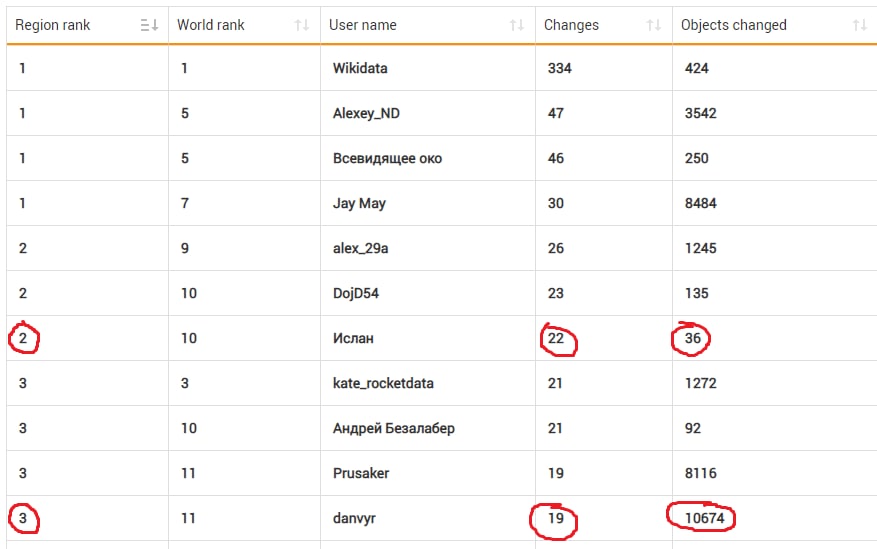877x549 pixels.
Task: Click region rank 2 in Ислан row
Action: [23, 338]
